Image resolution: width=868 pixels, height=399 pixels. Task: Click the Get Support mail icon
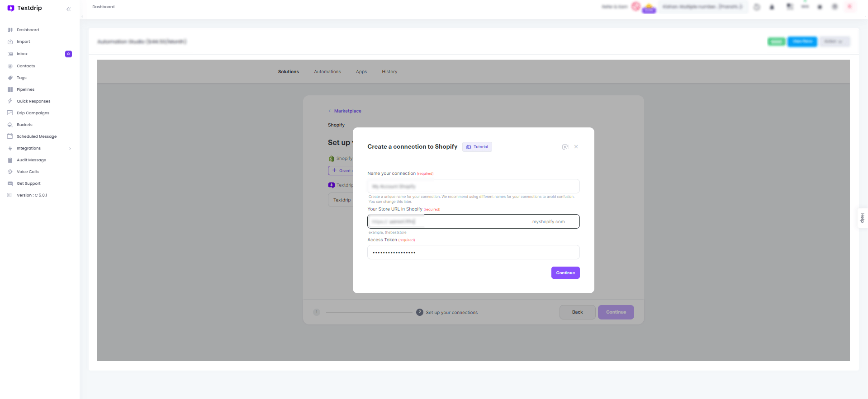pyautogui.click(x=10, y=183)
